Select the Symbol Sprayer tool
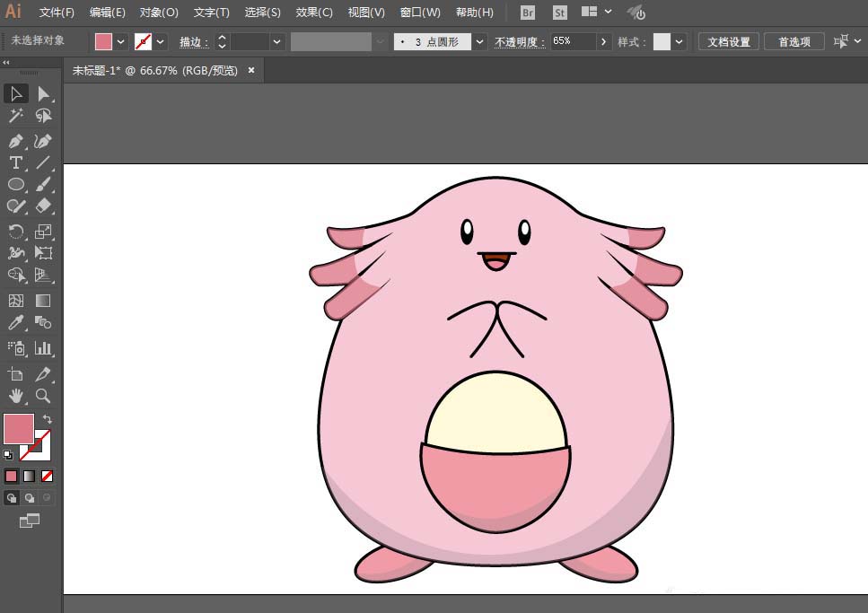 (x=16, y=347)
